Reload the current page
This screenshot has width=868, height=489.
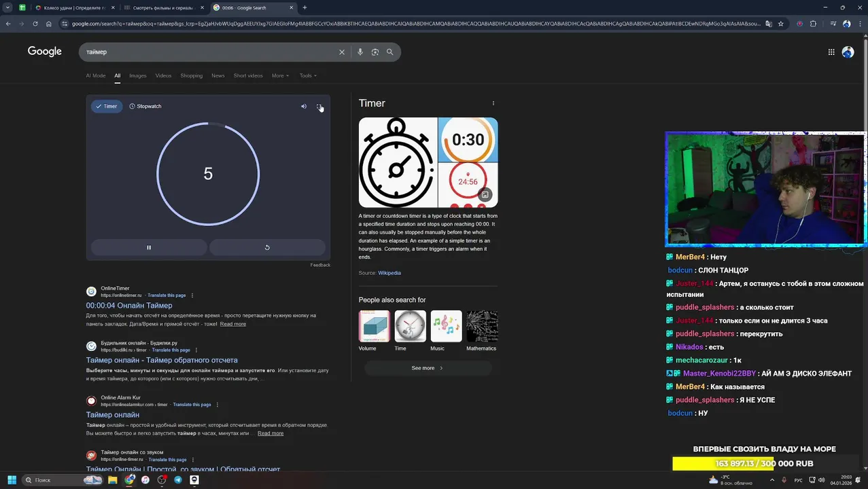pyautogui.click(x=35, y=24)
